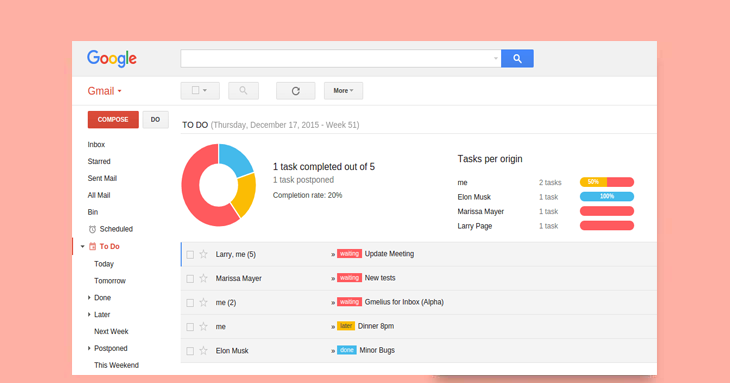
Task: Collapse the To Do label tree
Action: [82, 247]
